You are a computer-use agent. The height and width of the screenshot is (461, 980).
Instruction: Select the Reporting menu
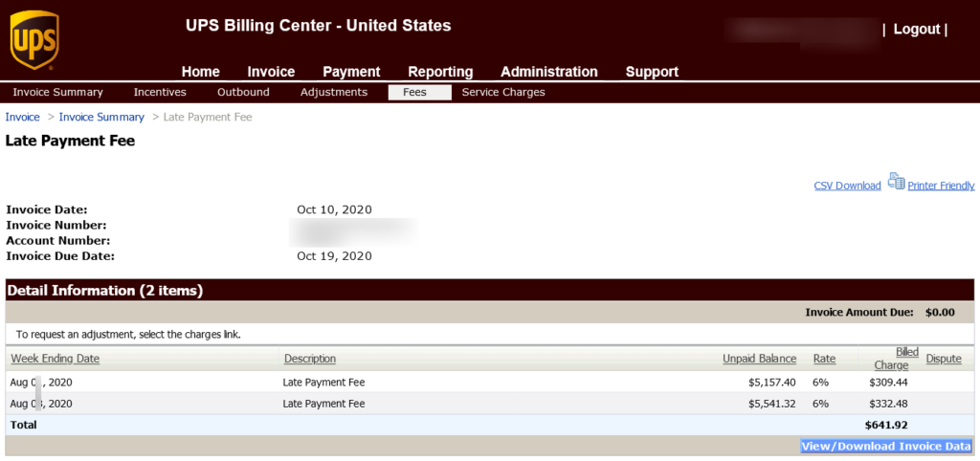click(440, 72)
